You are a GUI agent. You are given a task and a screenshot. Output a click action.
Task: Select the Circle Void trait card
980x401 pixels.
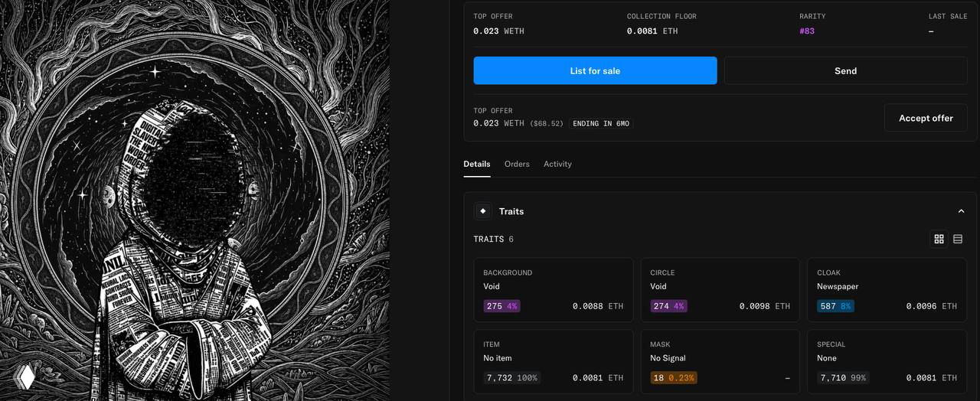pyautogui.click(x=720, y=289)
